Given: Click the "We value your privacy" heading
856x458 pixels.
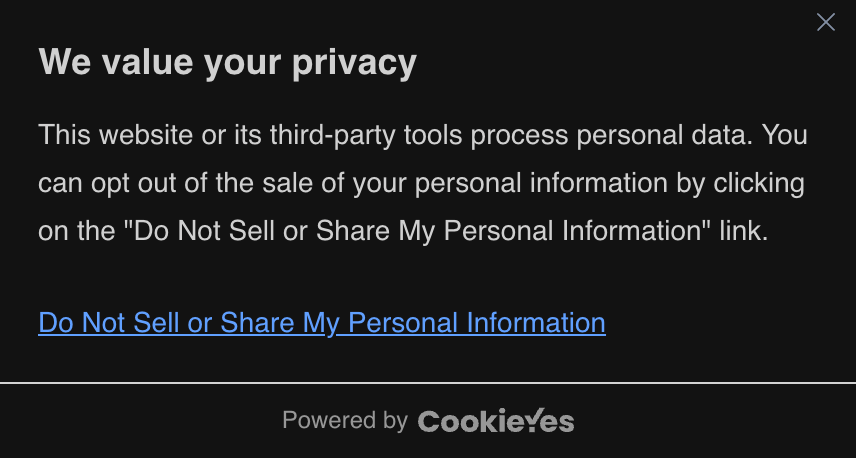Looking at the screenshot, I should pyautogui.click(x=228, y=62).
